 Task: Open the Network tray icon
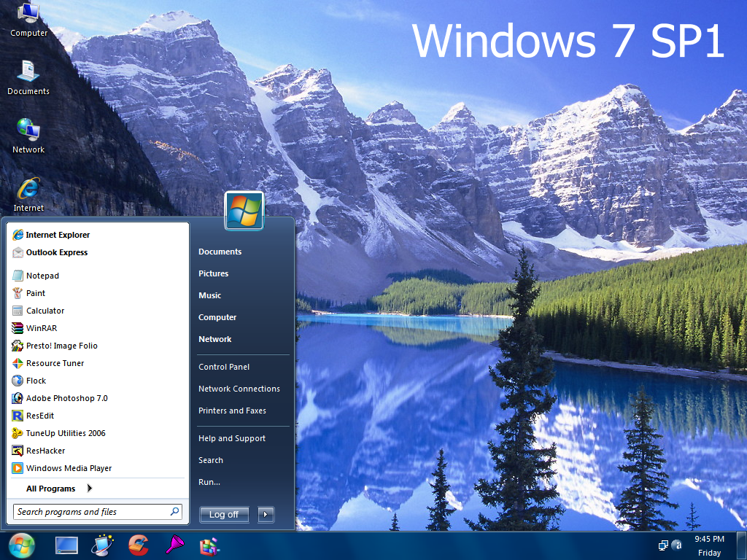tap(663, 546)
